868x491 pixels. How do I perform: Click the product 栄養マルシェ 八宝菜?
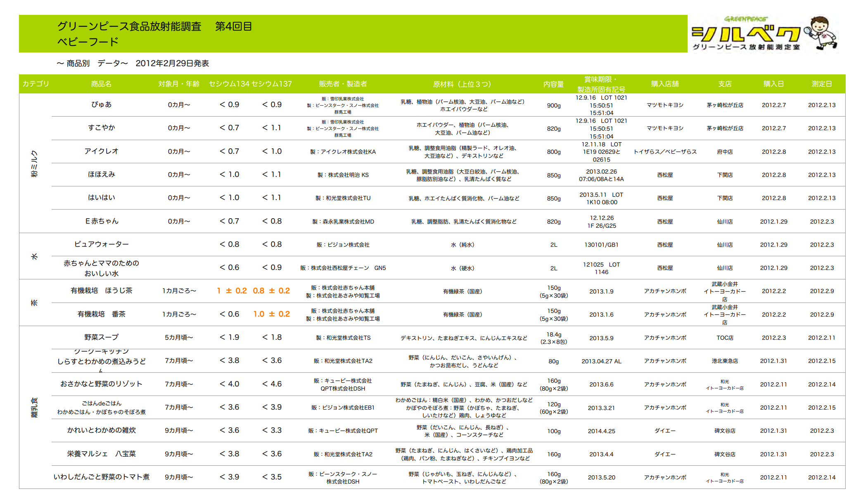click(101, 454)
